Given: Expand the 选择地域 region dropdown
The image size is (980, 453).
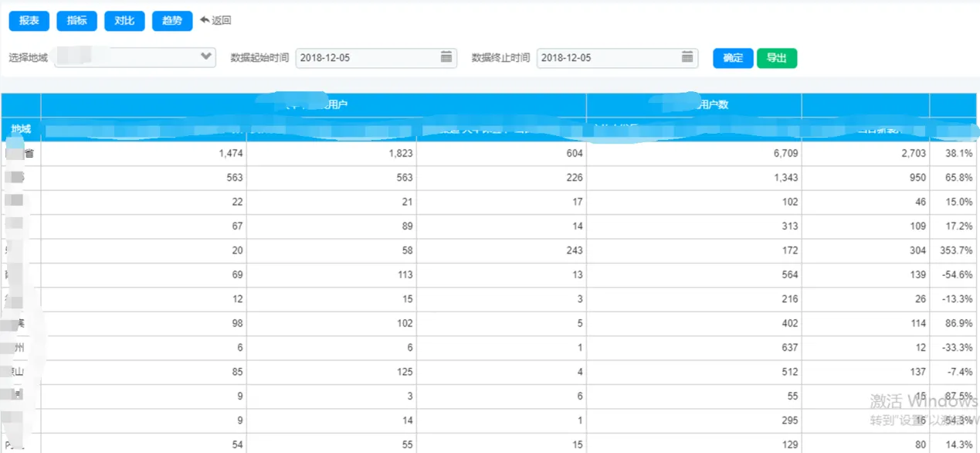Looking at the screenshot, I should click(x=135, y=57).
